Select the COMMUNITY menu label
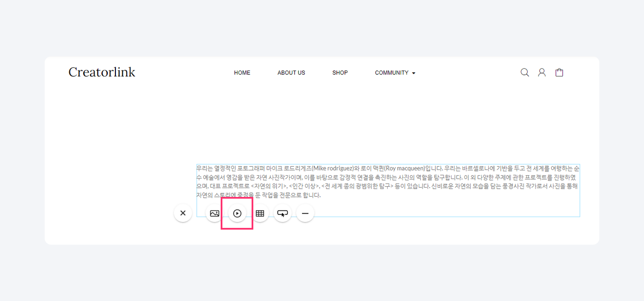The image size is (644, 301). (392, 73)
